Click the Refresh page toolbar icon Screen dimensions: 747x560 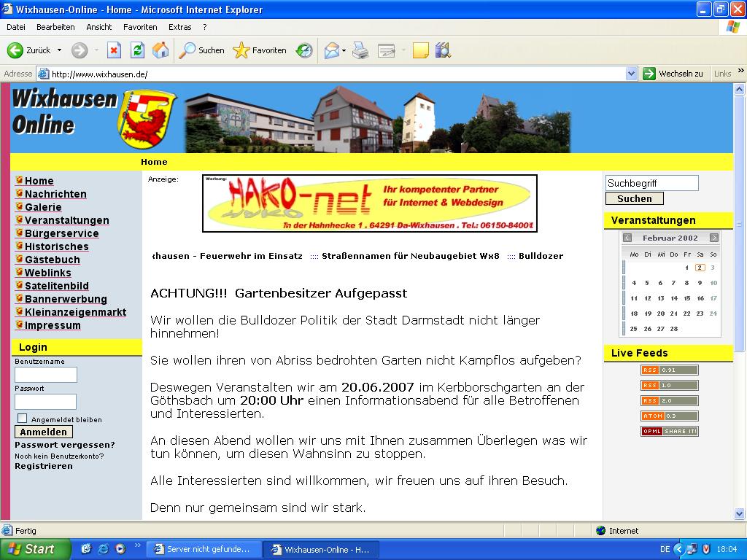tap(137, 50)
